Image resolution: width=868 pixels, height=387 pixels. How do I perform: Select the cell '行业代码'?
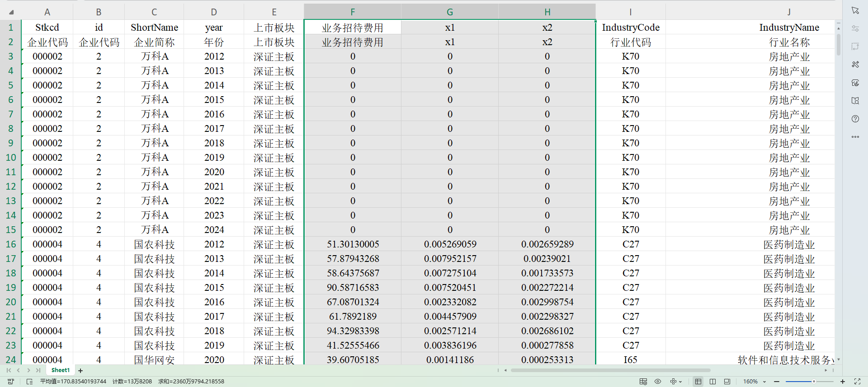point(631,42)
